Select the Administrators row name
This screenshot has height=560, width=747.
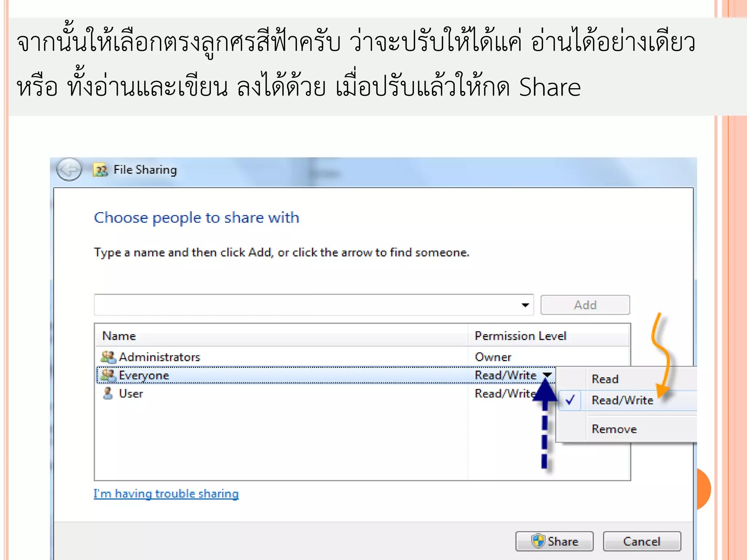click(x=160, y=357)
